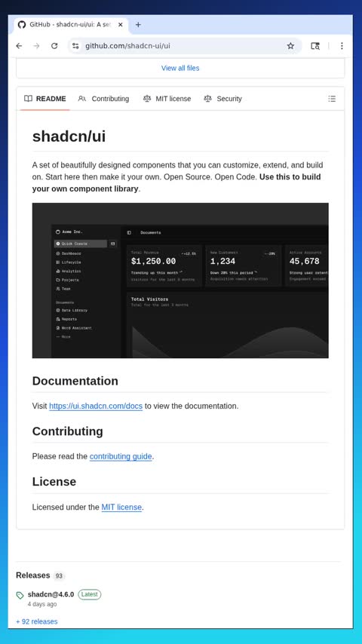This screenshot has height=644, width=362.
Task: Switch to the Contributing tab
Action: tap(103, 99)
